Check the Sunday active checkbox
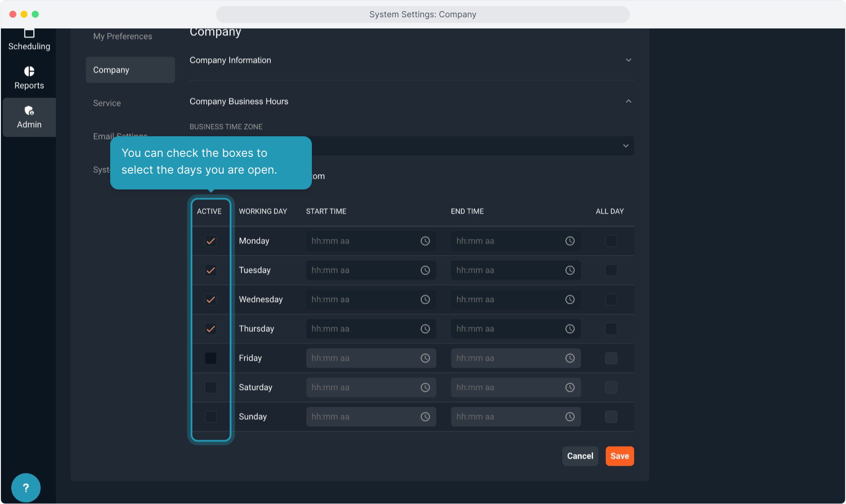Image resolution: width=846 pixels, height=504 pixels. tap(211, 417)
